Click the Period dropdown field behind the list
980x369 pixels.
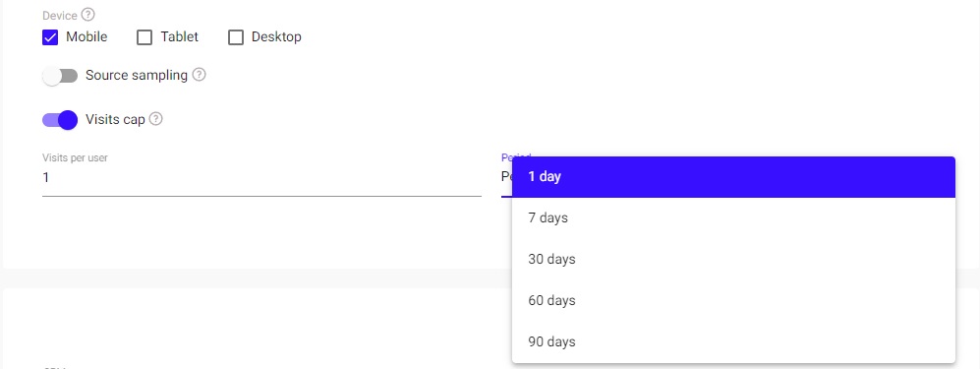coord(506,177)
